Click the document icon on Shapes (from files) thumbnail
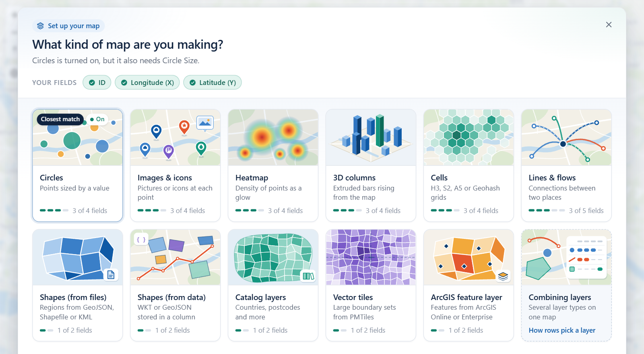 (x=111, y=275)
